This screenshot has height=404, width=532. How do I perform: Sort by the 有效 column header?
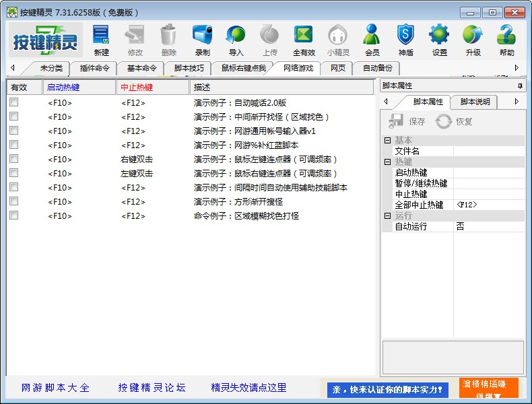24,87
